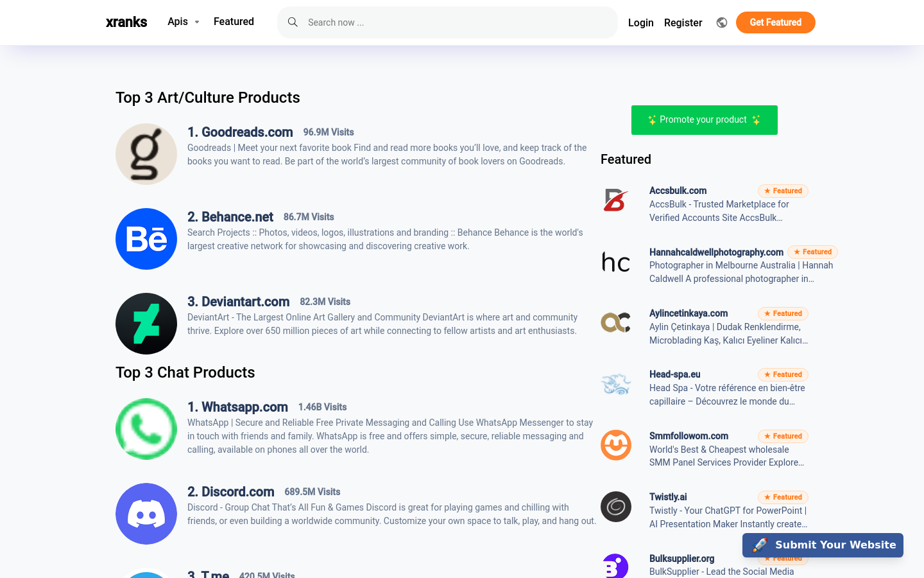Screen dimensions: 924x578
Task: Click the "1.46B Visits" count
Action: [x=323, y=407]
